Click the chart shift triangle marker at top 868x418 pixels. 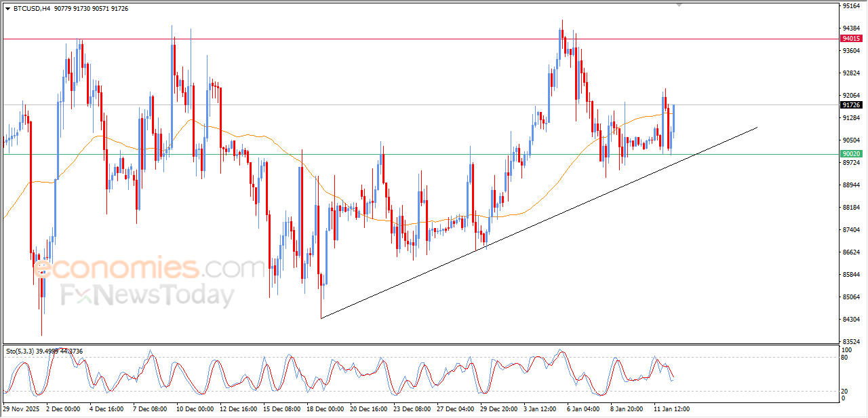point(679,5)
